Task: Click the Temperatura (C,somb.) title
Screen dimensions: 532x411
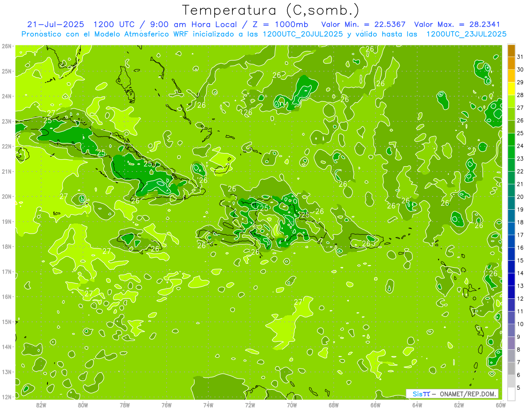Action: tap(271, 10)
